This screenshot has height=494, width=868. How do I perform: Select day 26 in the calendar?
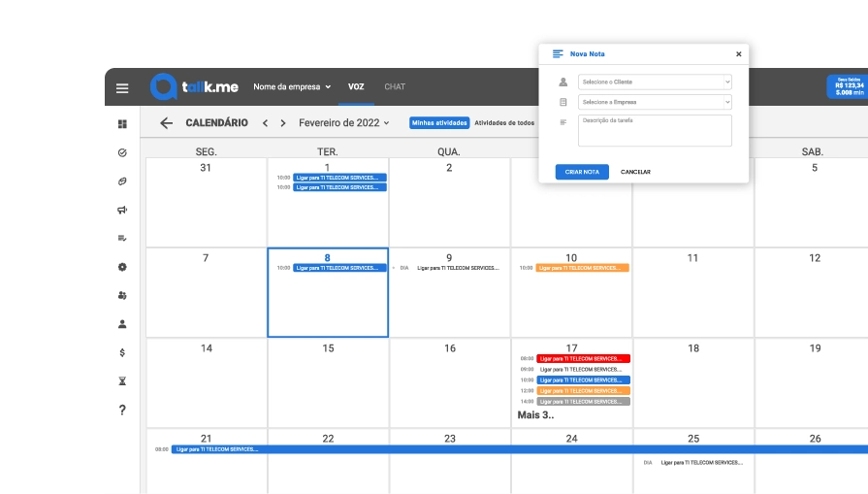pyautogui.click(x=815, y=439)
